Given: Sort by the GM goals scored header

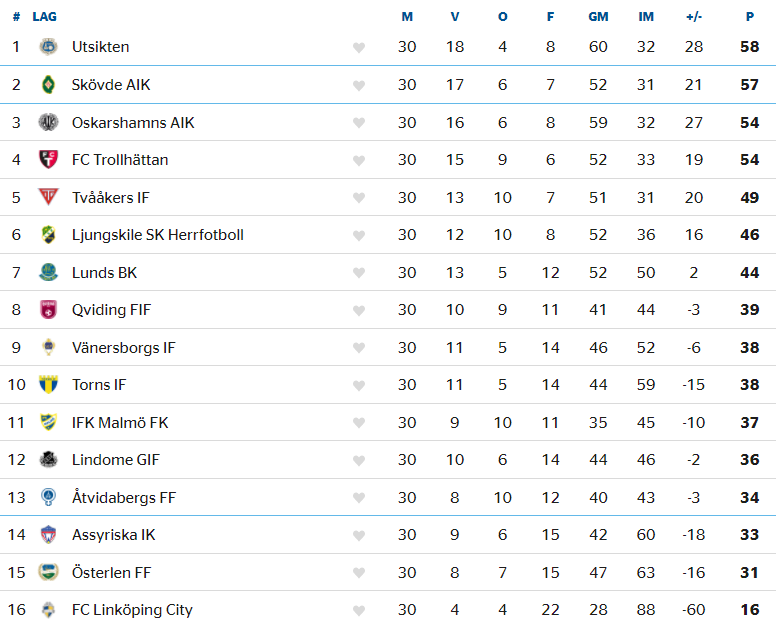Looking at the screenshot, I should pyautogui.click(x=598, y=17).
